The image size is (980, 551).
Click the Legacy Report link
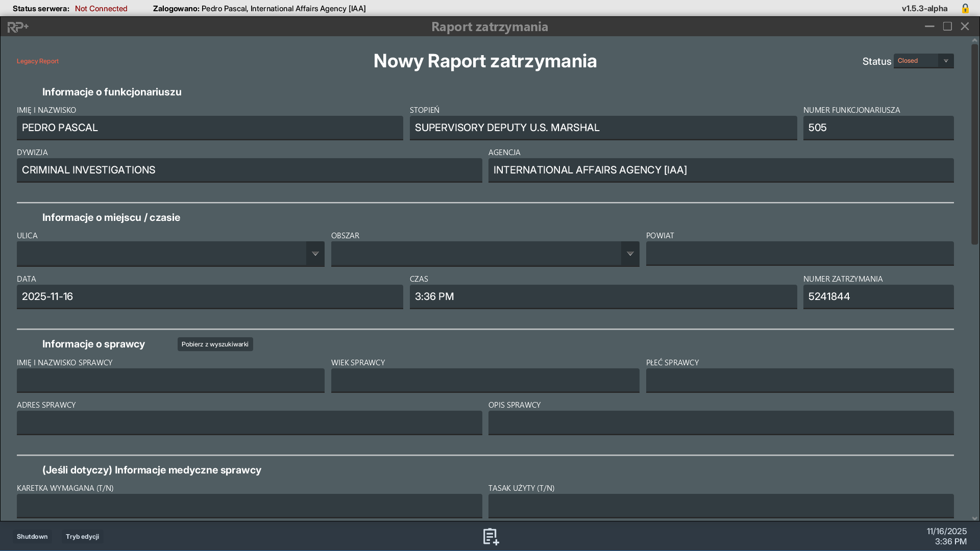tap(38, 61)
